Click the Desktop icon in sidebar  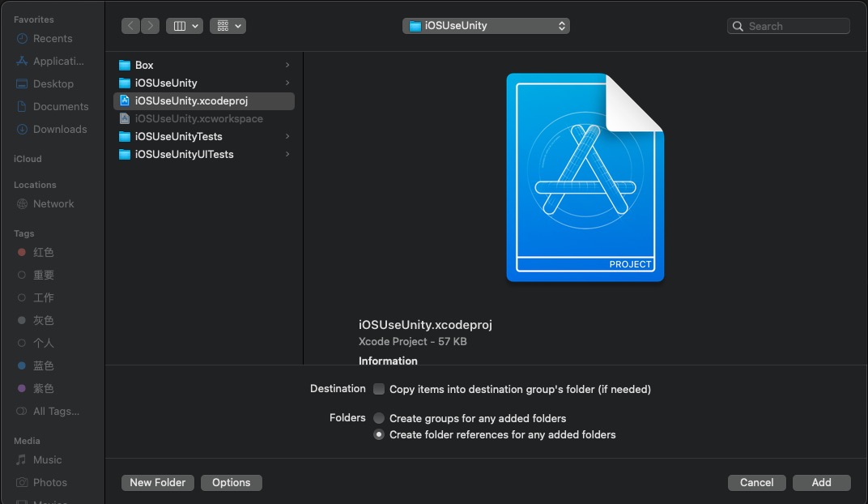(22, 83)
